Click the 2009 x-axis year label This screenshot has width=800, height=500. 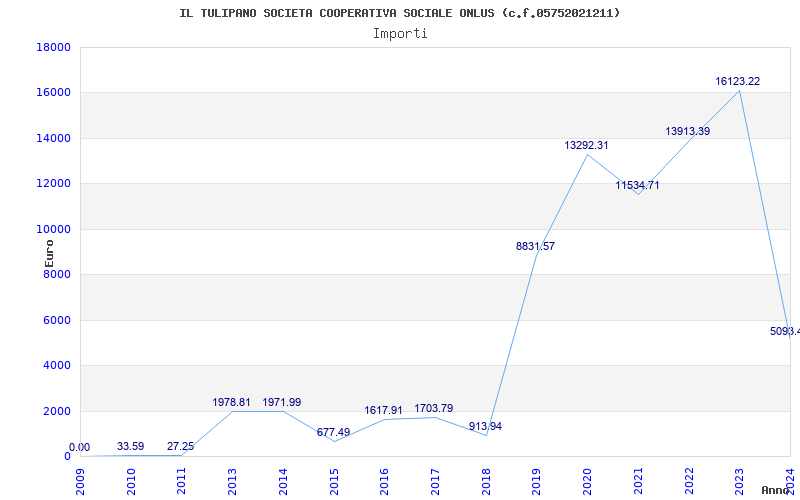(x=81, y=481)
